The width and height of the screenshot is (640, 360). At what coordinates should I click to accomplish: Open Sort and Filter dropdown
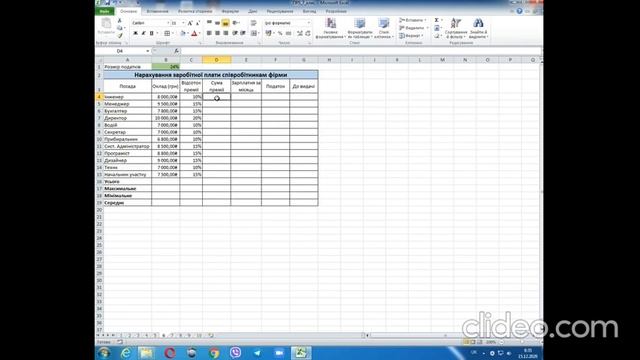point(456,28)
